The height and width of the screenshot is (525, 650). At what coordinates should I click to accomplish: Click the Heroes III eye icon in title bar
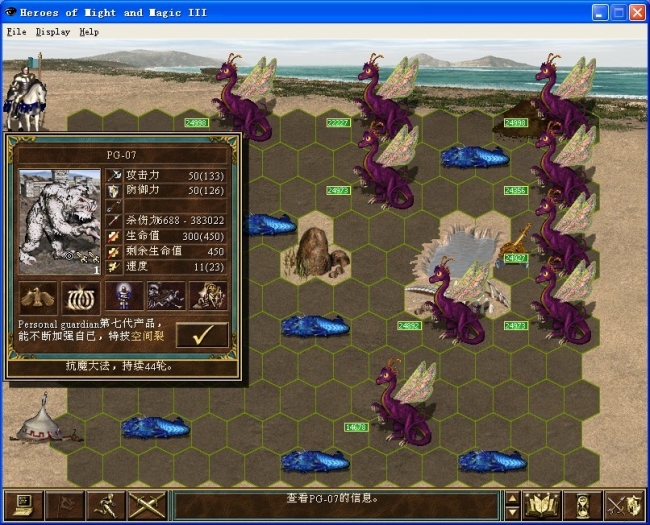click(x=10, y=12)
